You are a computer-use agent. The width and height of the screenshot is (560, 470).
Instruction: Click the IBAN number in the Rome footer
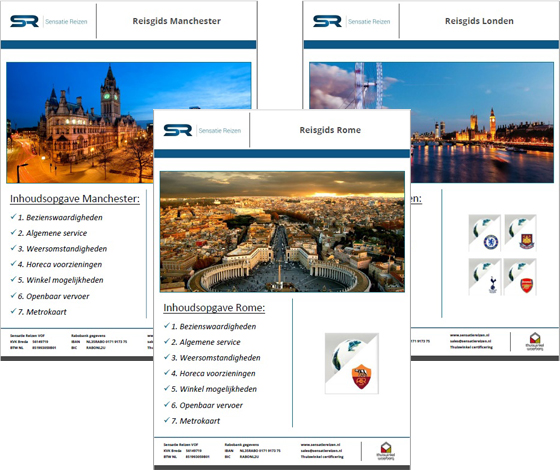[260, 451]
